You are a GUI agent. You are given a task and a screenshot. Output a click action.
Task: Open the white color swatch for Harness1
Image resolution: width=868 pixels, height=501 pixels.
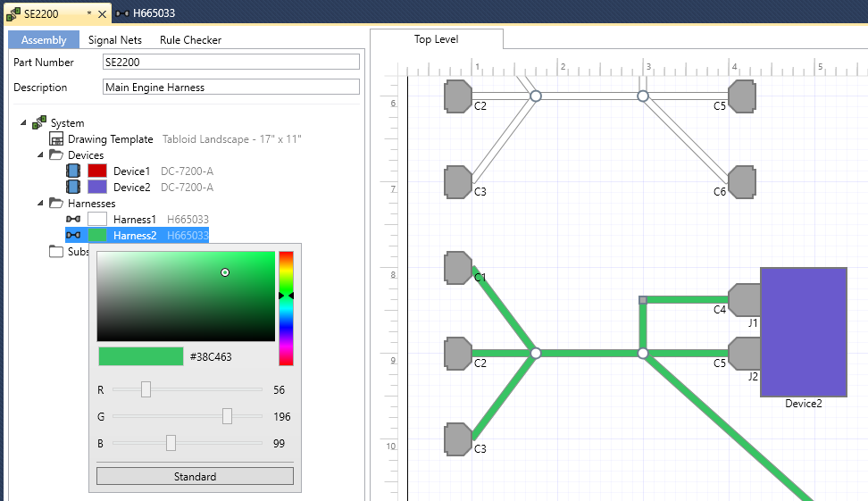[x=96, y=219]
